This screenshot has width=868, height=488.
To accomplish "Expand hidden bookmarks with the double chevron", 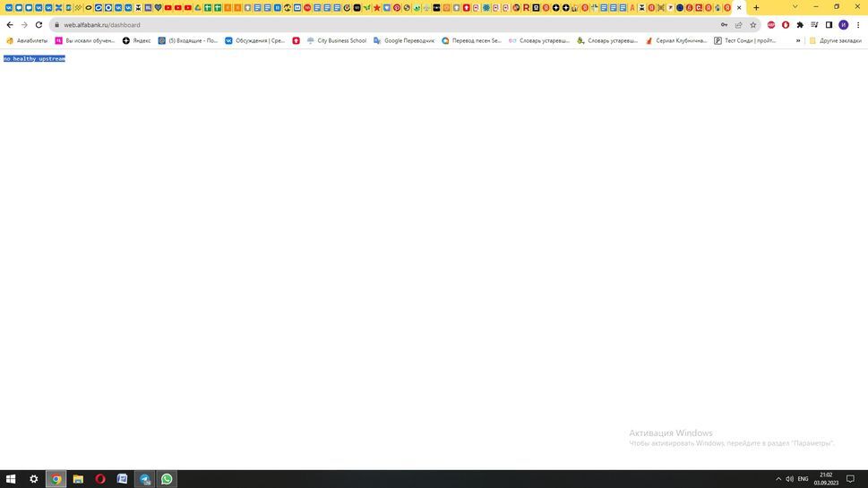I will (x=798, y=40).
